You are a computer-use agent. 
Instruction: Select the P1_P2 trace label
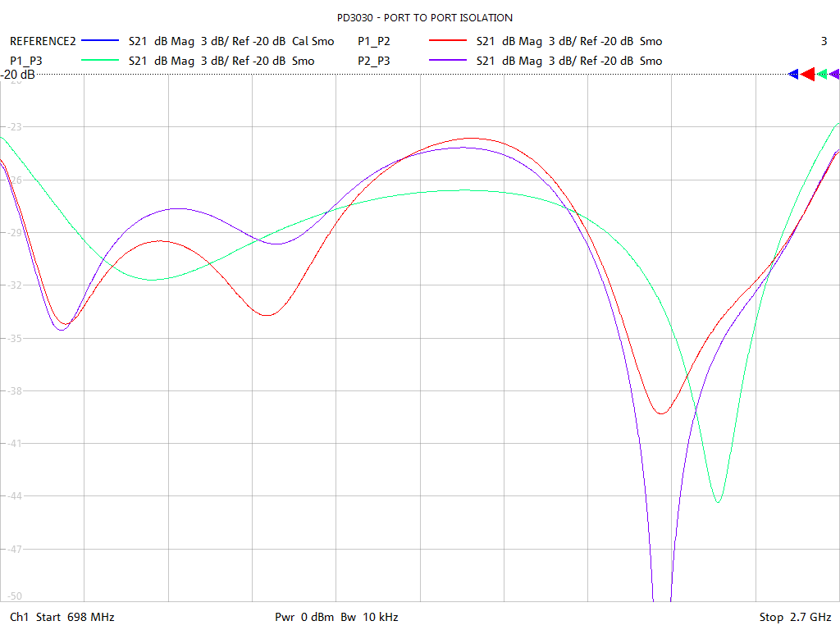click(x=374, y=41)
